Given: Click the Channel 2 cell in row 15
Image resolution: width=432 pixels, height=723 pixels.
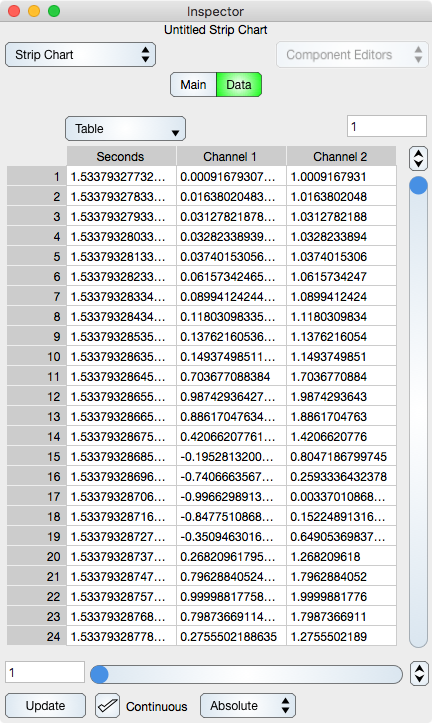Looking at the screenshot, I should pyautogui.click(x=341, y=456).
